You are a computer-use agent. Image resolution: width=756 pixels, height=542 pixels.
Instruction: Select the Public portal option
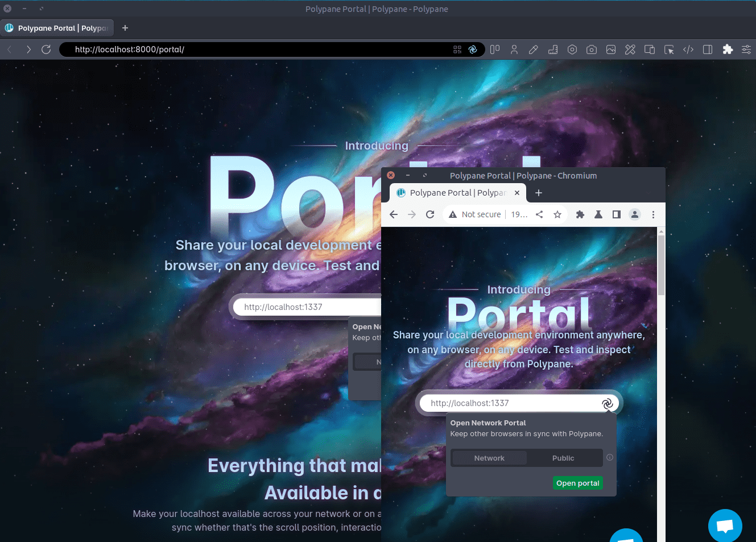pyautogui.click(x=563, y=458)
